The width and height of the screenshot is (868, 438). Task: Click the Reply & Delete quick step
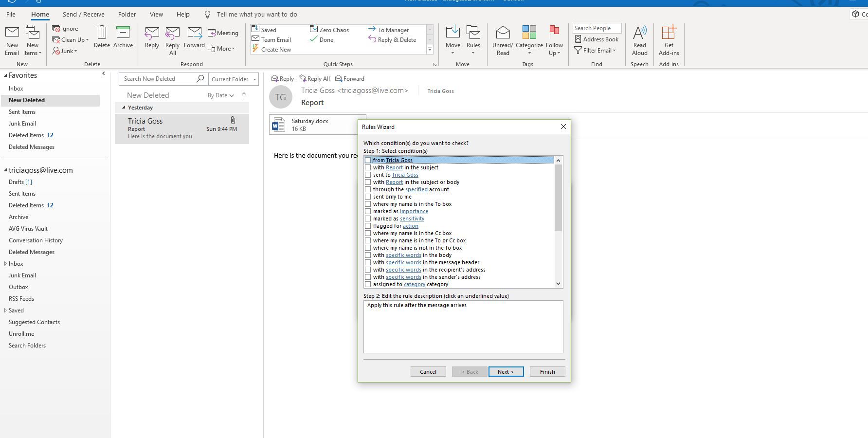point(392,39)
